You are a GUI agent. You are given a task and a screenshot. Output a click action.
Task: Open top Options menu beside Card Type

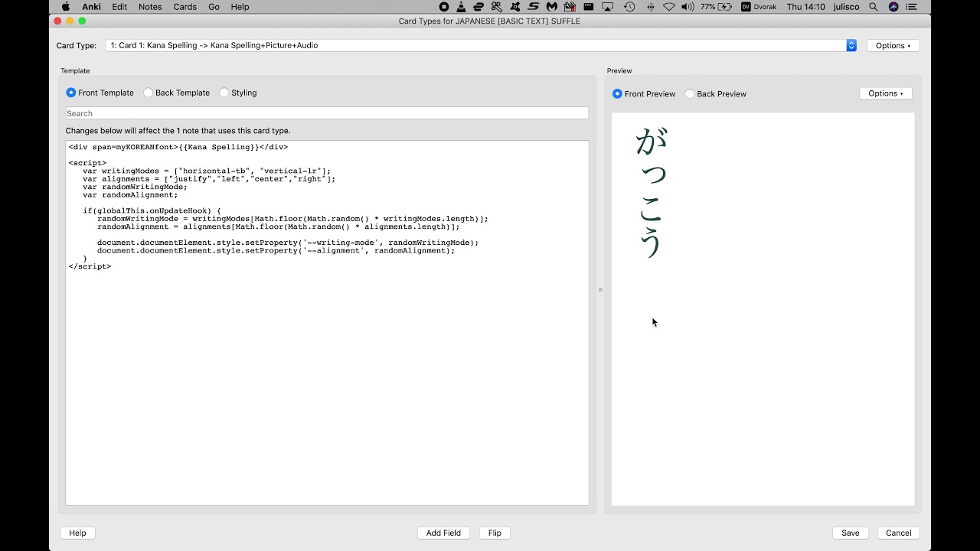click(893, 45)
